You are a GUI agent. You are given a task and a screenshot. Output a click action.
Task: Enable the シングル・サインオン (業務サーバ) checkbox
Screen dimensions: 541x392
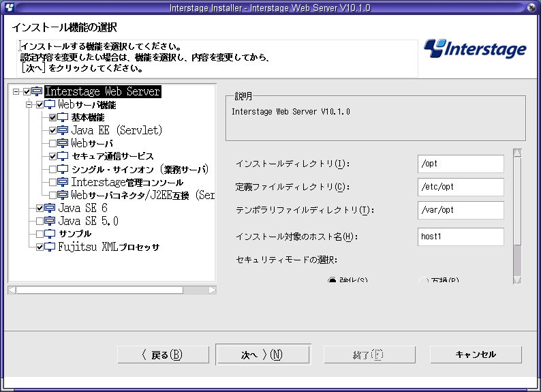pyautogui.click(x=52, y=169)
